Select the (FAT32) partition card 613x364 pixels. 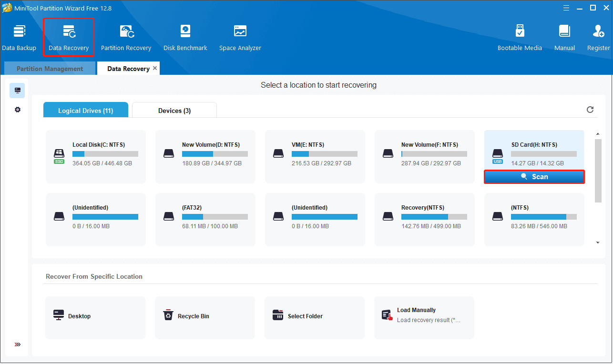point(205,220)
